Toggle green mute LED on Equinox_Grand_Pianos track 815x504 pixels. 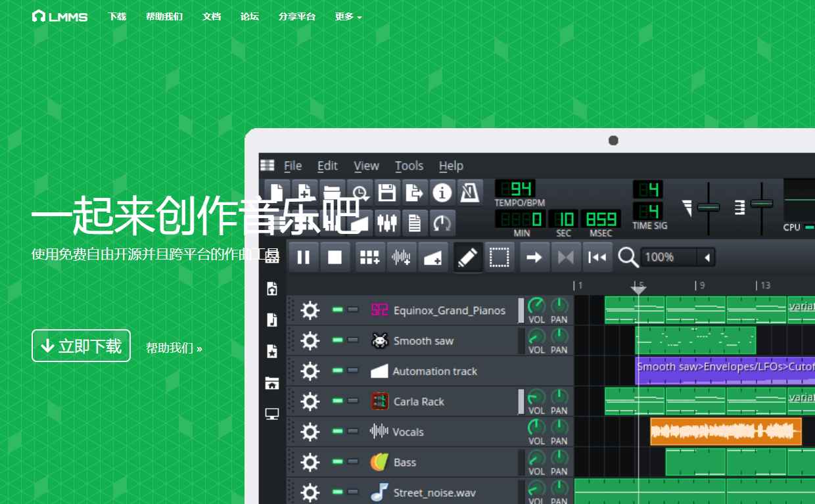(x=338, y=310)
